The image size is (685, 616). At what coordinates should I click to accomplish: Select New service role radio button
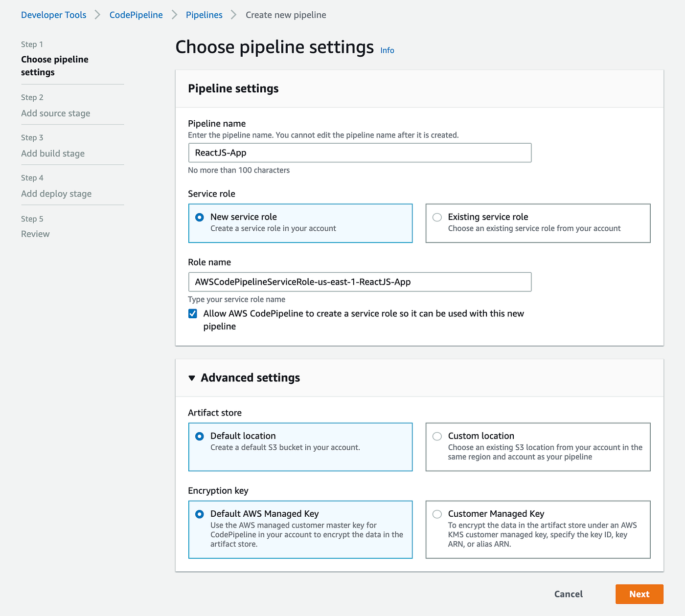pyautogui.click(x=200, y=217)
